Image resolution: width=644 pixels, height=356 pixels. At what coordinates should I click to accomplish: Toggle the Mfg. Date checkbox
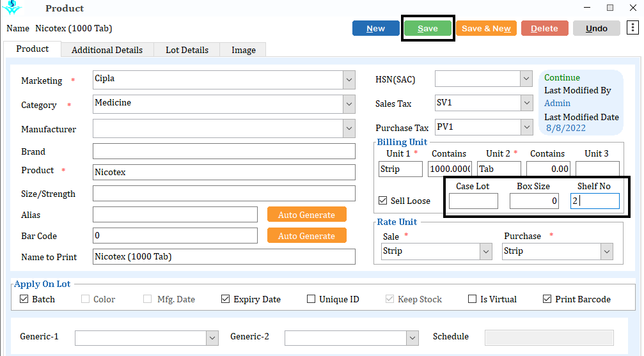pyautogui.click(x=148, y=299)
